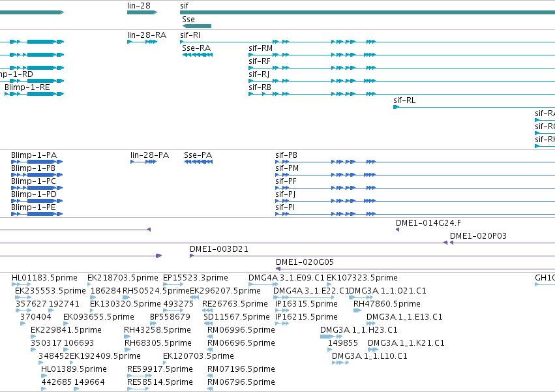The image size is (555, 392).
Task: Click the BP558679 feature label
Action: [x=170, y=317]
